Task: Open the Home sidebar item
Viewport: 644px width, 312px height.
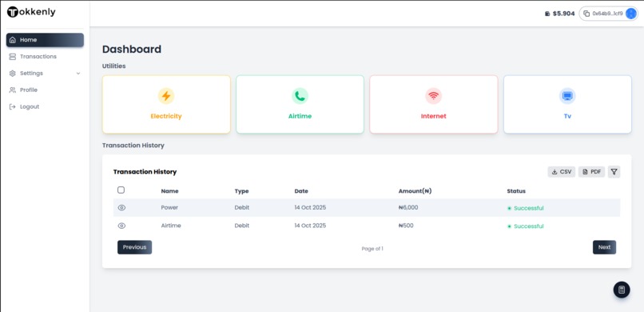Action: [x=45, y=40]
